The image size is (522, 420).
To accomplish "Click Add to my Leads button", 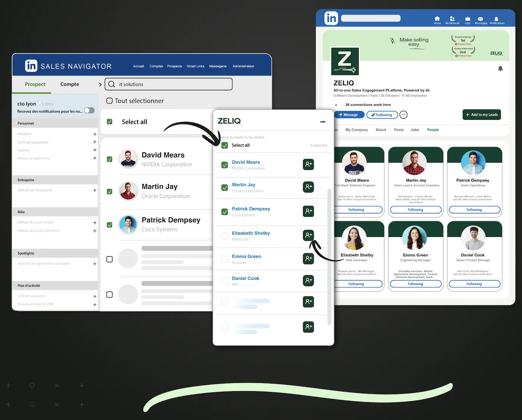I will click(x=482, y=115).
